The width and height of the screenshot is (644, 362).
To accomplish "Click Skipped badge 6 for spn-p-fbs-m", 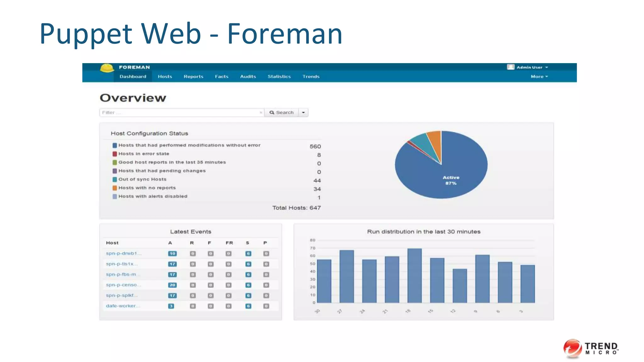I will click(x=248, y=275).
